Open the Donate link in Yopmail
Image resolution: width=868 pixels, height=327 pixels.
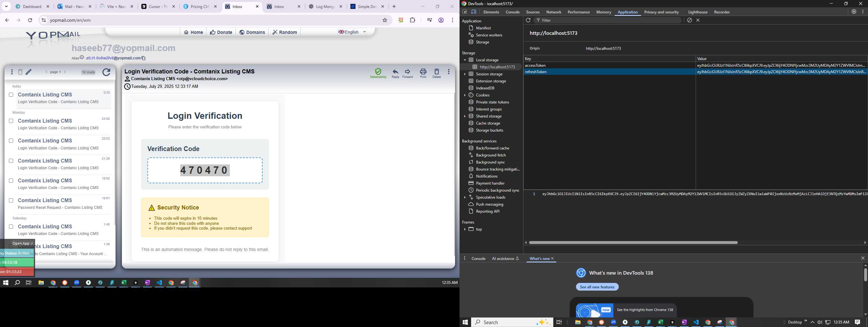pos(221,32)
